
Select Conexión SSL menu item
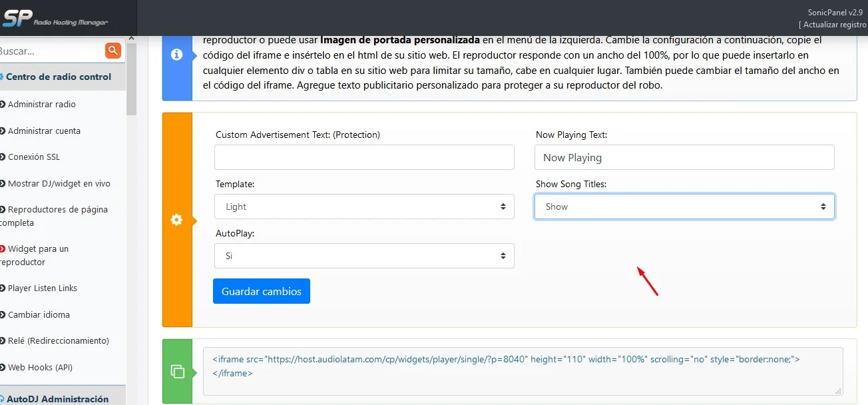[x=33, y=157]
